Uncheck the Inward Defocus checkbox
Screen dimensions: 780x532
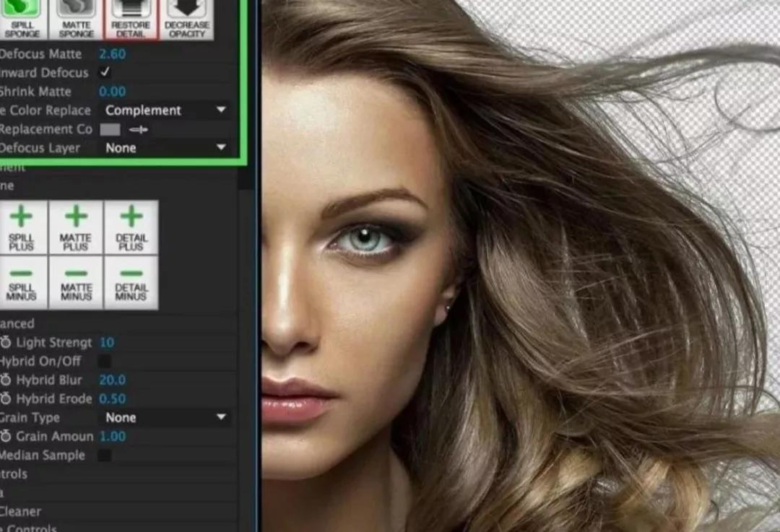[x=105, y=72]
